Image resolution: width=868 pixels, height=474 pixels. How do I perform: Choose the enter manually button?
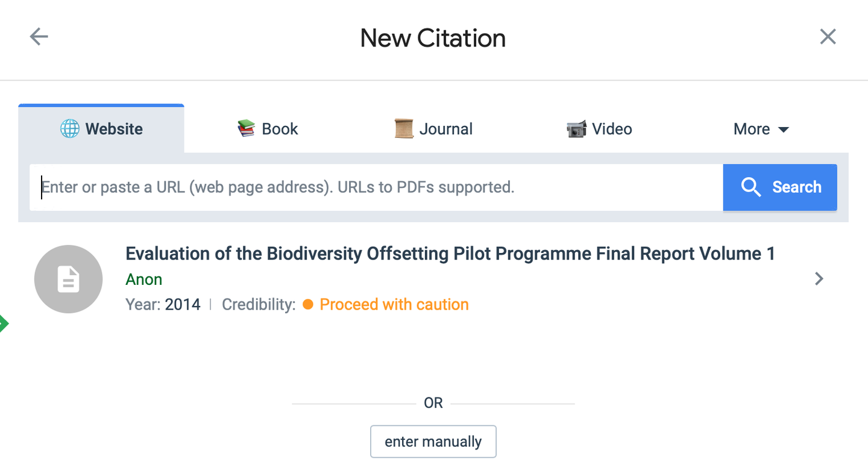(433, 441)
